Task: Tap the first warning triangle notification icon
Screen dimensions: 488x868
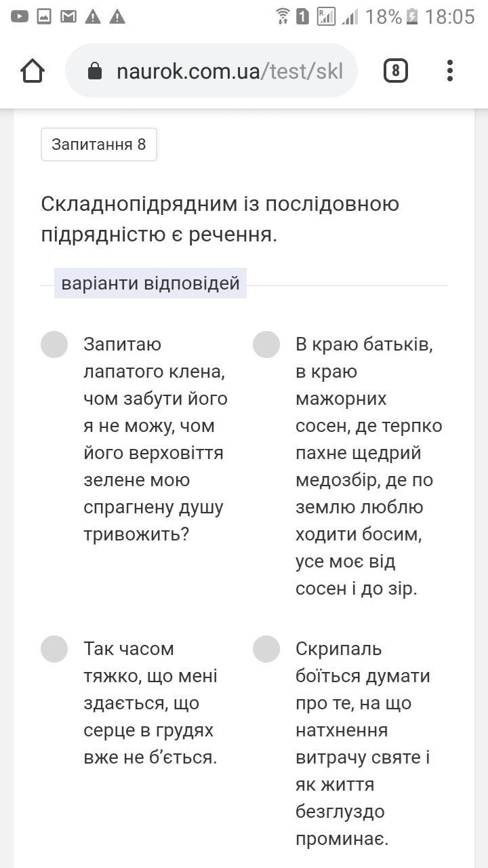Action: 93,16
